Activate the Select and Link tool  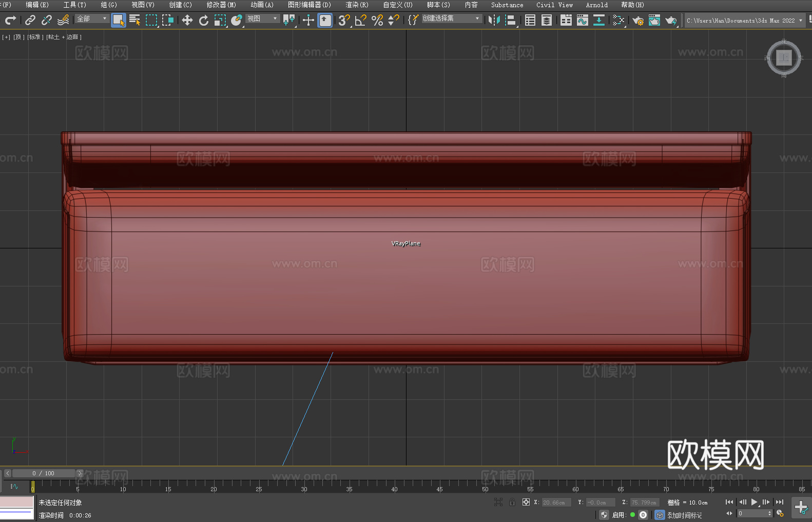click(30, 20)
